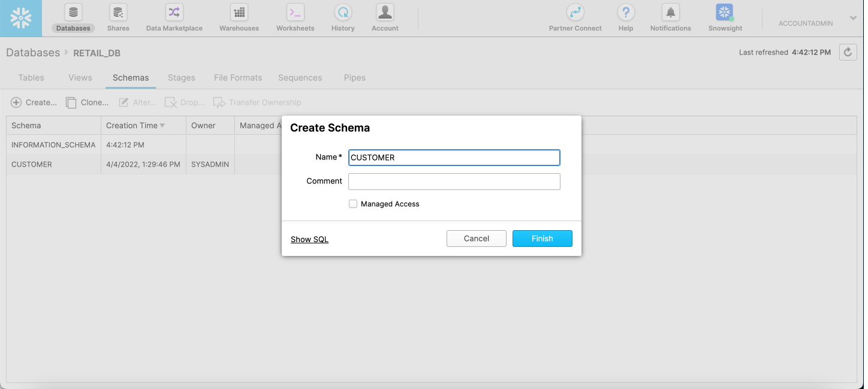The width and height of the screenshot is (868, 389).
Task: Launch the Snowsight icon
Action: pyautogui.click(x=725, y=13)
